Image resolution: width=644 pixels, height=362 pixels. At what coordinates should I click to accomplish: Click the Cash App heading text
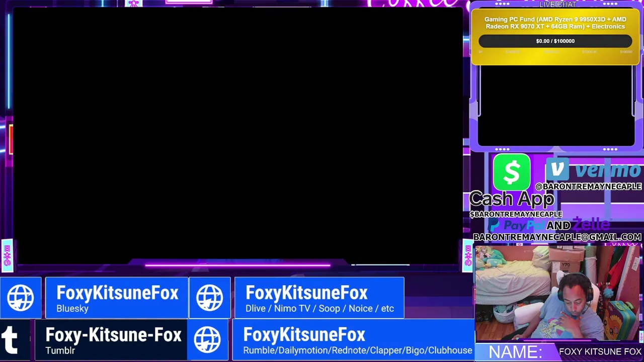512,199
